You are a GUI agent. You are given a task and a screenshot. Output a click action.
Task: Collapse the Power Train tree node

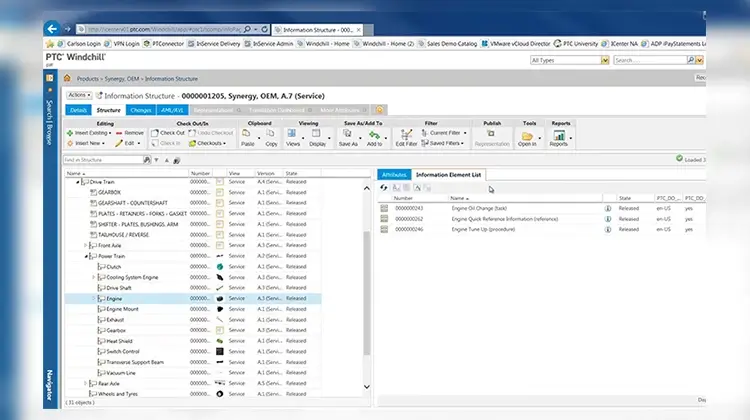(86, 256)
